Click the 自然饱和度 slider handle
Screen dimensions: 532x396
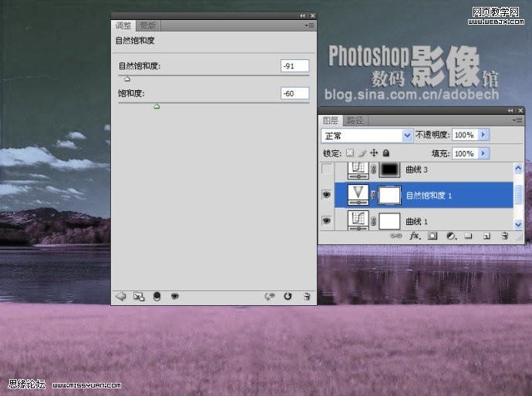pos(127,79)
